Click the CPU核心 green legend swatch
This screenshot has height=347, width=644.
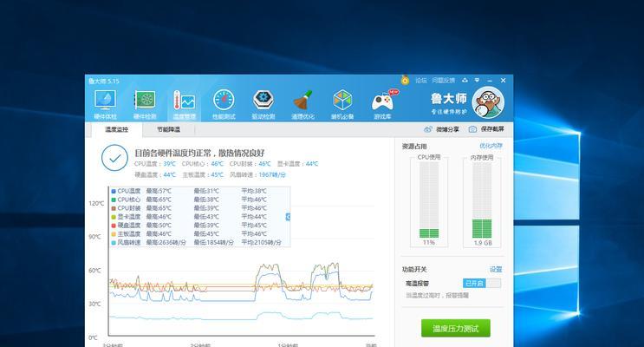point(114,200)
